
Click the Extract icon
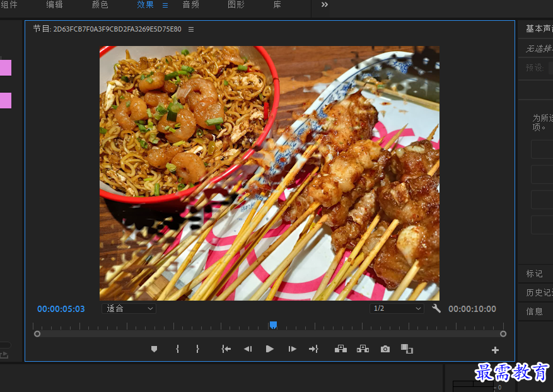pos(363,349)
